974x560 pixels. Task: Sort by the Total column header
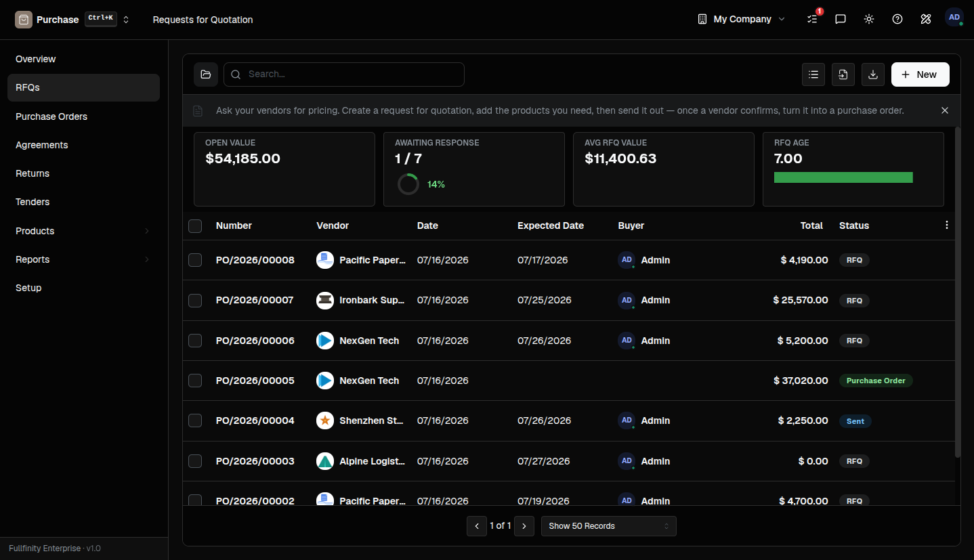[x=811, y=225]
